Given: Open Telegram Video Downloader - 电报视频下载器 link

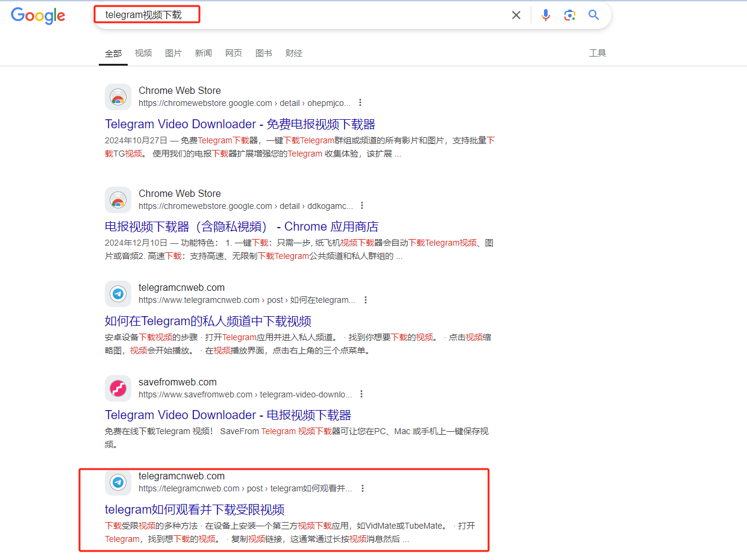Looking at the screenshot, I should 228,415.
